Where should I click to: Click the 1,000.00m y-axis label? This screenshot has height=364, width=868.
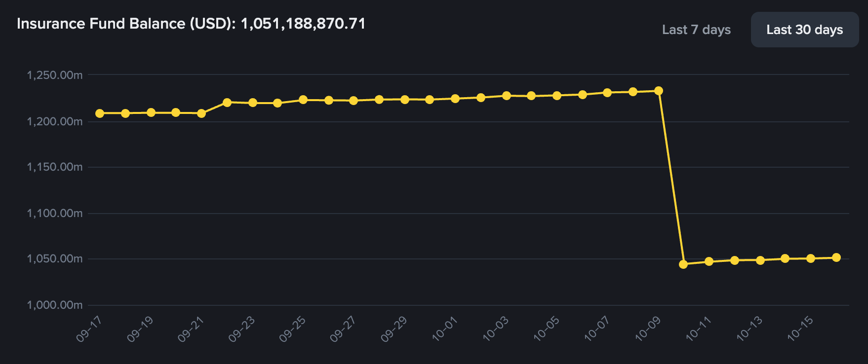pyautogui.click(x=55, y=305)
